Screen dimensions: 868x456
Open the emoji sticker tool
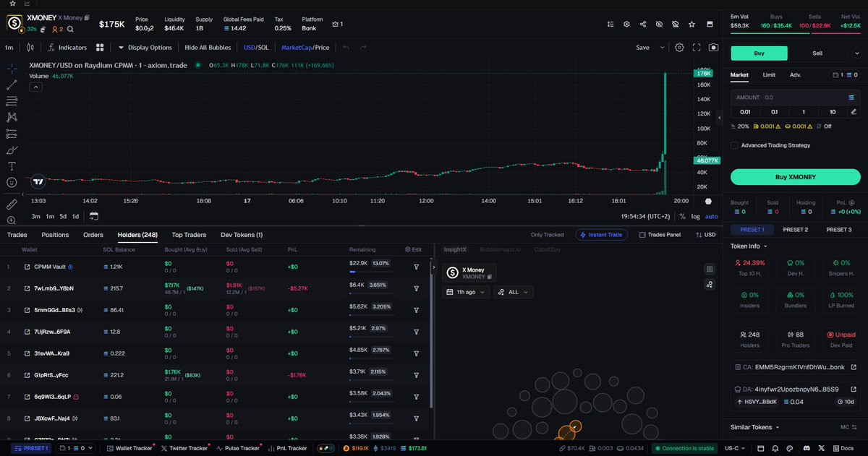click(12, 183)
